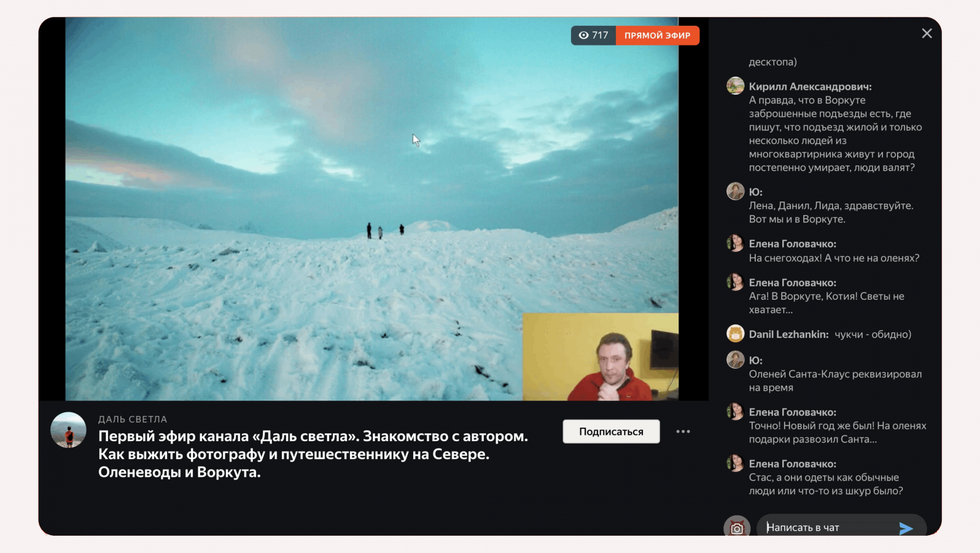Close the live stream viewer

point(927,33)
